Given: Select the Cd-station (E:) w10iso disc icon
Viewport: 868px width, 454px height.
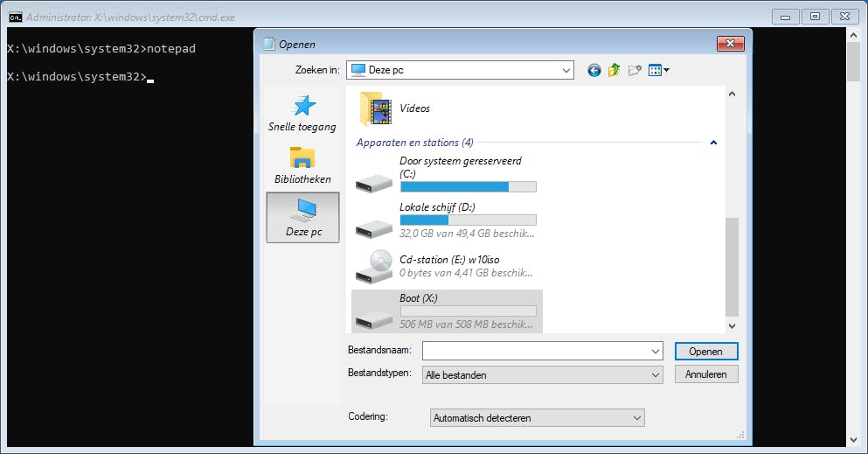Looking at the screenshot, I should click(373, 266).
